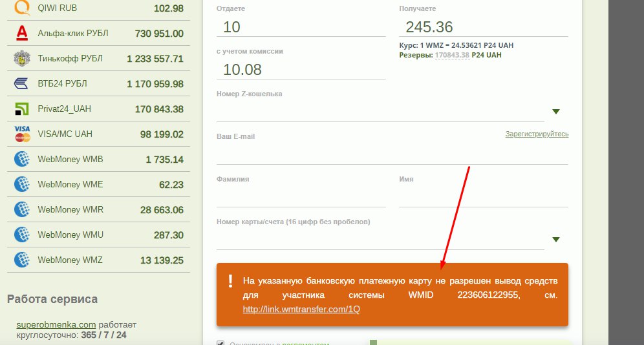The image size is (644, 345).
Task: Click the 730 951.00 reserve value
Action: point(159,34)
